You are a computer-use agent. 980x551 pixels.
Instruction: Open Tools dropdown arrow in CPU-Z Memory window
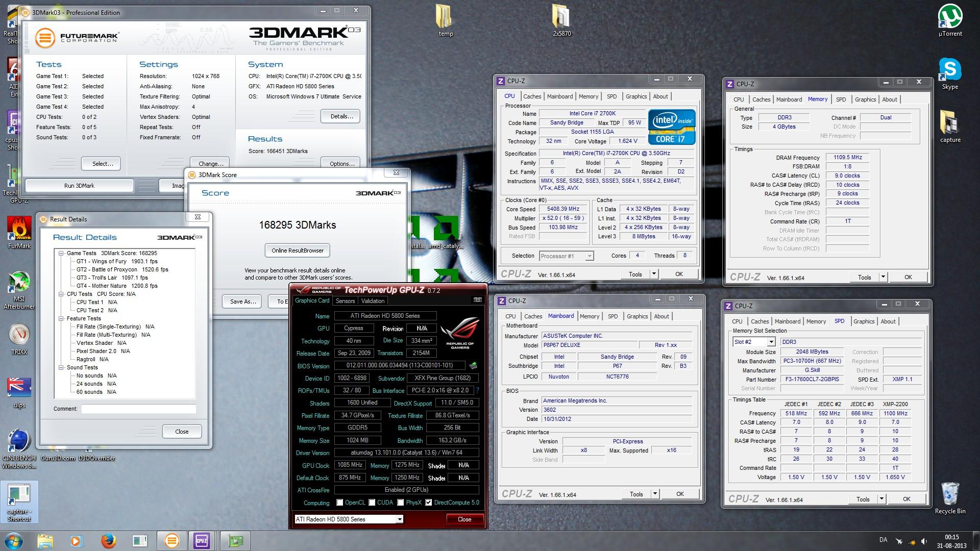[883, 277]
